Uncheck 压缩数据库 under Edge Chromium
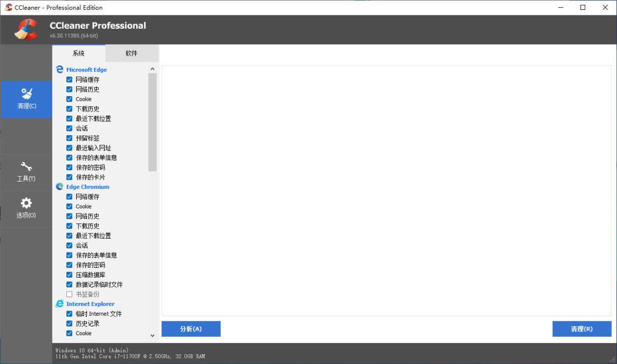This screenshot has height=364, width=617. 69,275
